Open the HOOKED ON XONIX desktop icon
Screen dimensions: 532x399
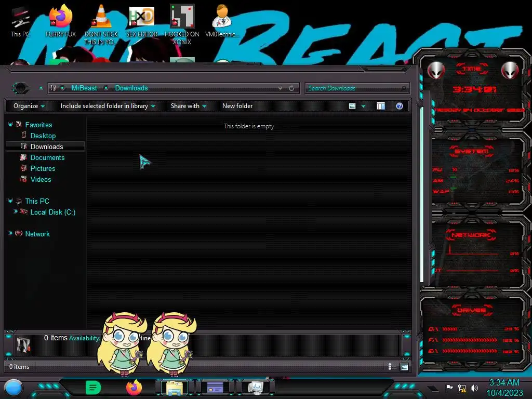coord(182,24)
